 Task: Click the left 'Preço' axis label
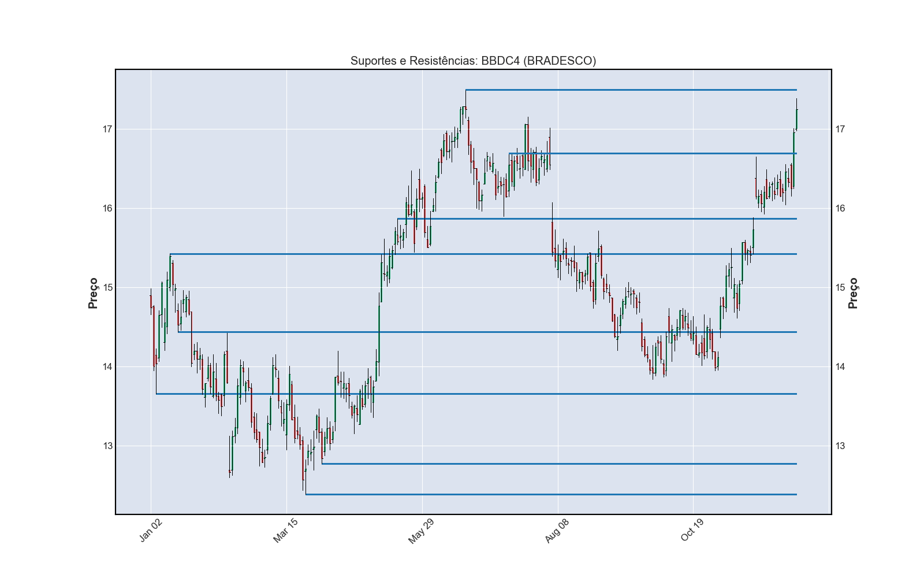point(93,293)
